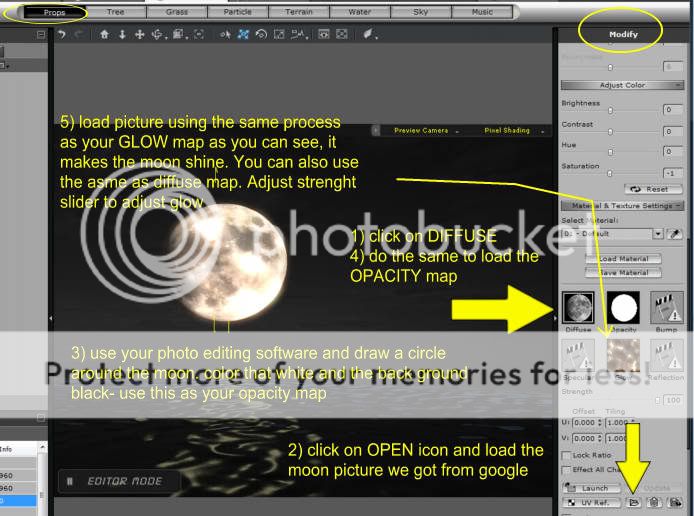Enable the Effect All Channels checkbox

click(566, 470)
